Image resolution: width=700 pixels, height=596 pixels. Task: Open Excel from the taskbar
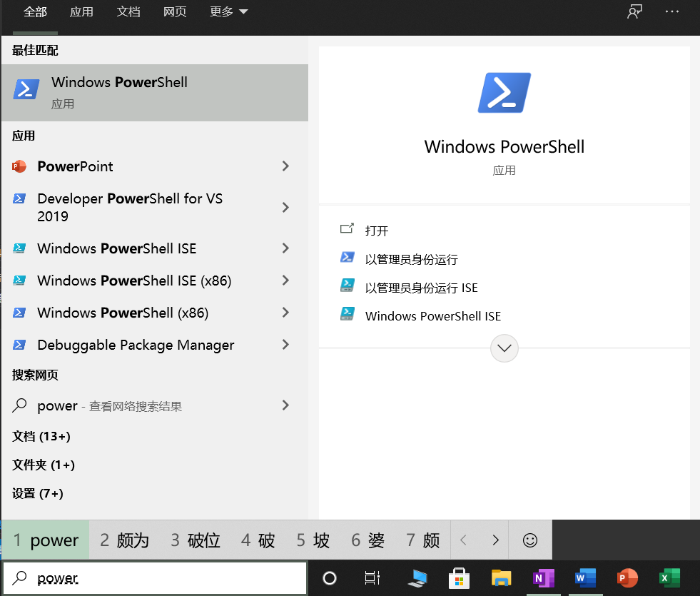pyautogui.click(x=669, y=579)
